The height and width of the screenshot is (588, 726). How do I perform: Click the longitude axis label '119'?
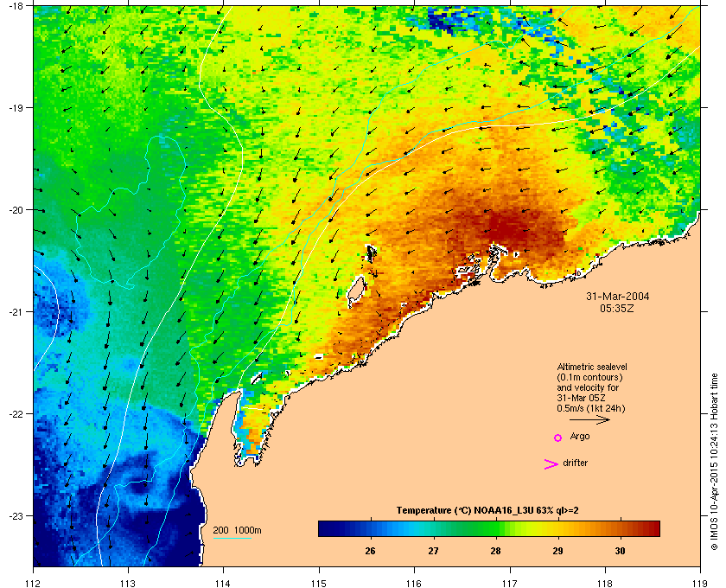(700, 583)
